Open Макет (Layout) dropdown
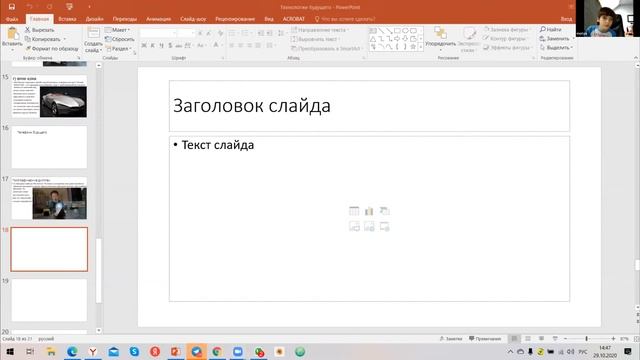640x360 pixels. point(117,30)
